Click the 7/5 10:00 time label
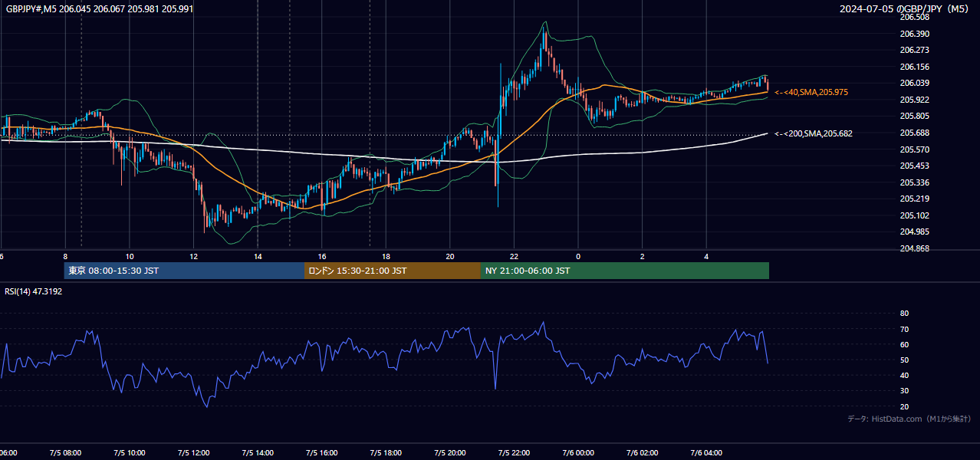 tap(130, 453)
